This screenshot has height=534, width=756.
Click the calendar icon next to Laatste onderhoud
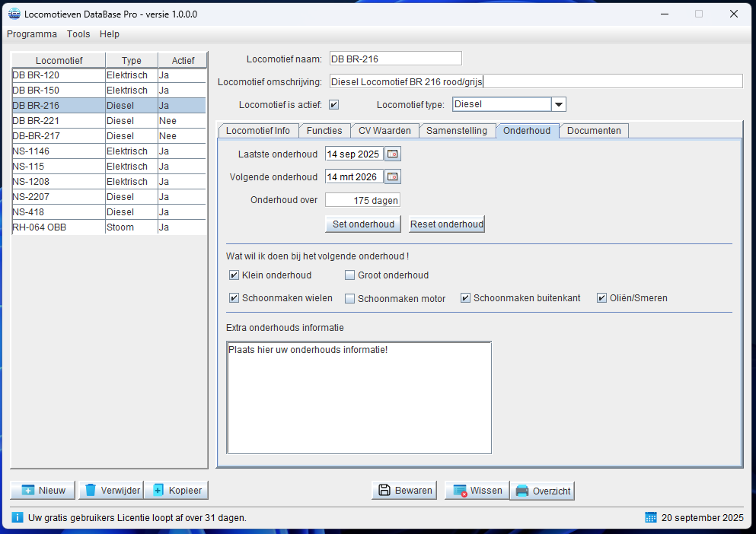(393, 154)
